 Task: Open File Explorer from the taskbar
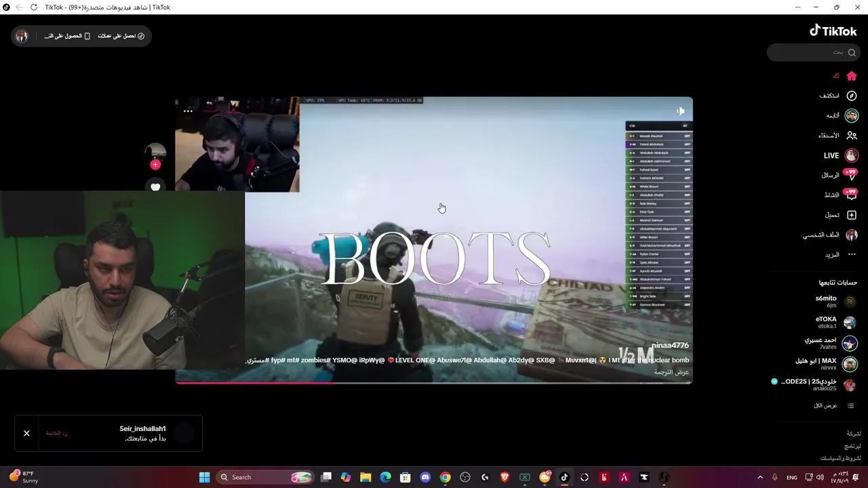[x=366, y=477]
